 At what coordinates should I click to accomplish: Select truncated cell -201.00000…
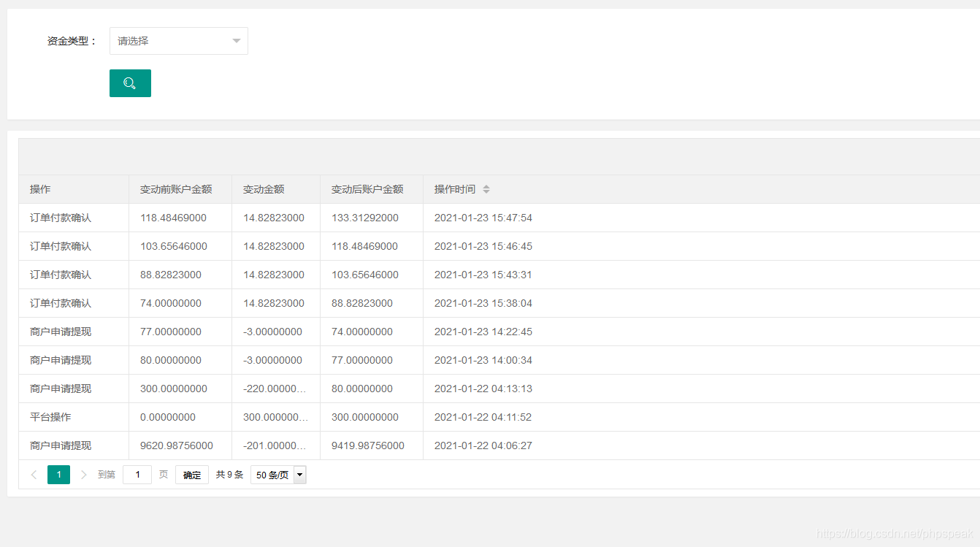pyautogui.click(x=275, y=445)
